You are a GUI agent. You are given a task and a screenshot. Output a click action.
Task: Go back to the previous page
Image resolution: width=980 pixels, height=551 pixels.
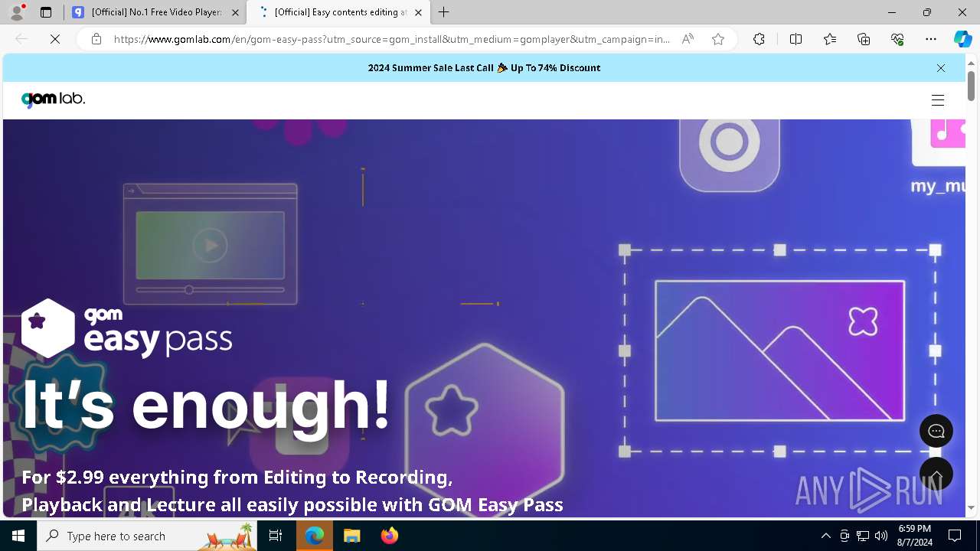click(x=21, y=39)
